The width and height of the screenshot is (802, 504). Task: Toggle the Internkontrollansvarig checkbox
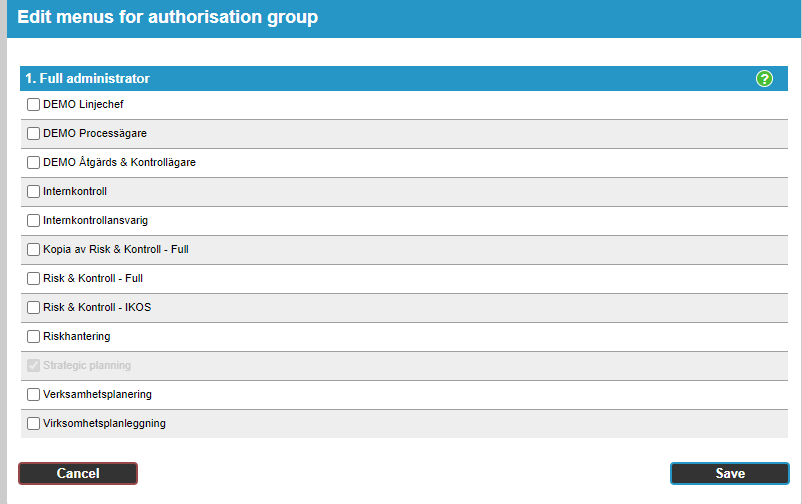33,221
